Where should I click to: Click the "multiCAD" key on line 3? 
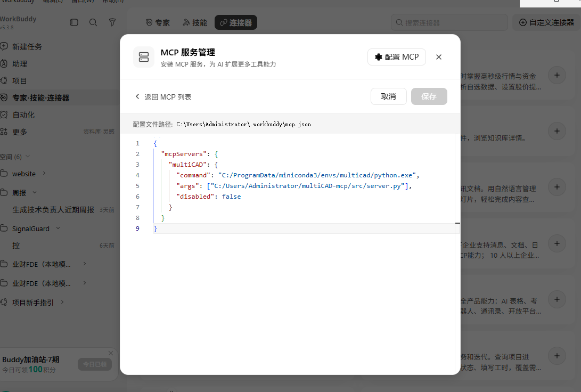click(187, 165)
